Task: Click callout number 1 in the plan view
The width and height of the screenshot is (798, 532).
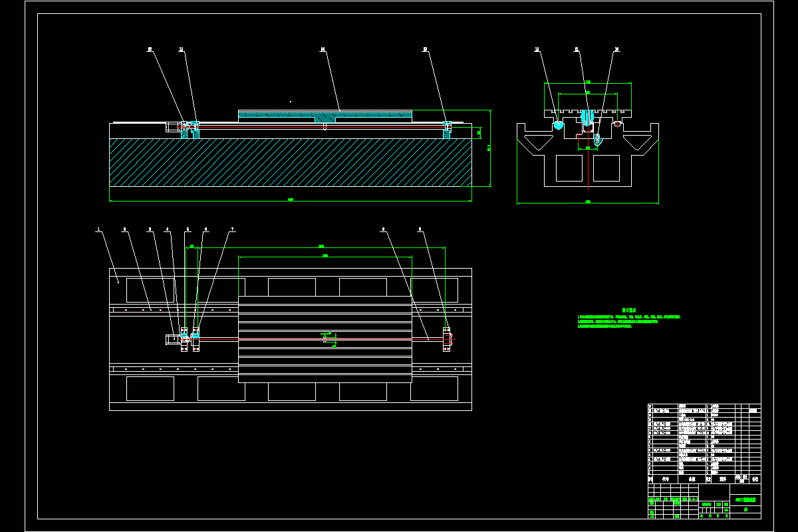Action: [x=98, y=229]
